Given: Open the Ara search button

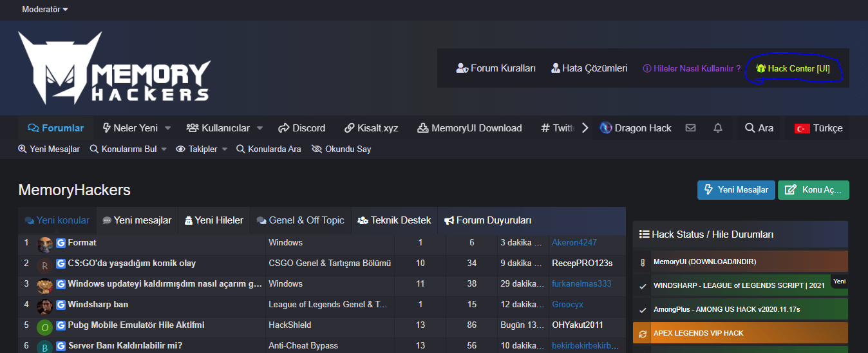Looking at the screenshot, I should [x=759, y=128].
